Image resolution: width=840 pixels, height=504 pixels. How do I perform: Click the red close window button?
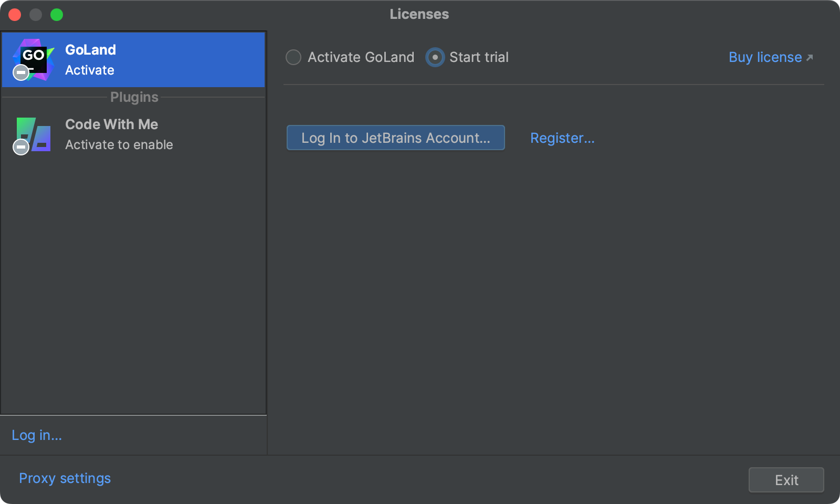coord(15,15)
